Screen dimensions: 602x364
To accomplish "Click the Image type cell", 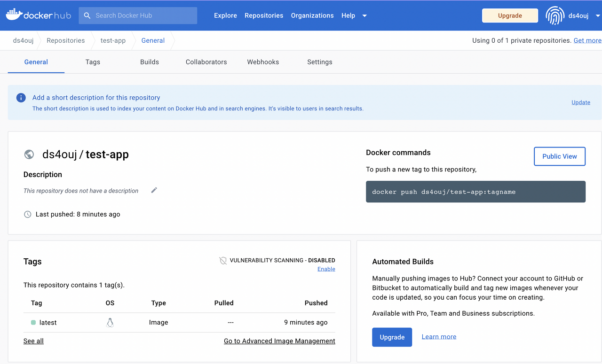I will pos(158,323).
